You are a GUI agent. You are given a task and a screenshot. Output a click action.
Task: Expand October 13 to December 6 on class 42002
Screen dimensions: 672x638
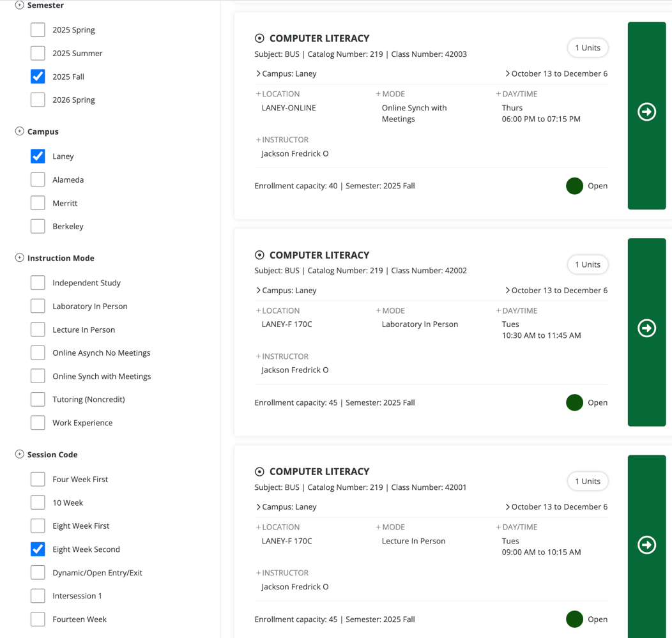point(556,290)
